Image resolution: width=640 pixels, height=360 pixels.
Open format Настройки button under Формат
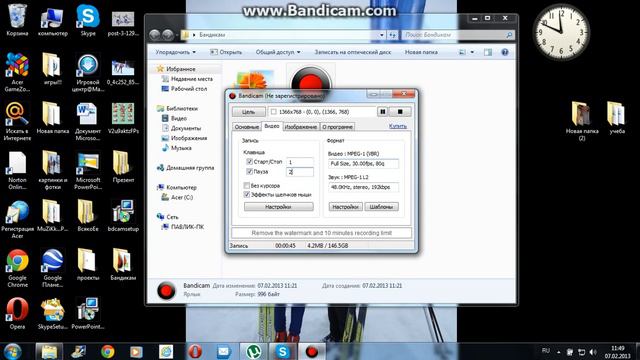click(x=345, y=207)
